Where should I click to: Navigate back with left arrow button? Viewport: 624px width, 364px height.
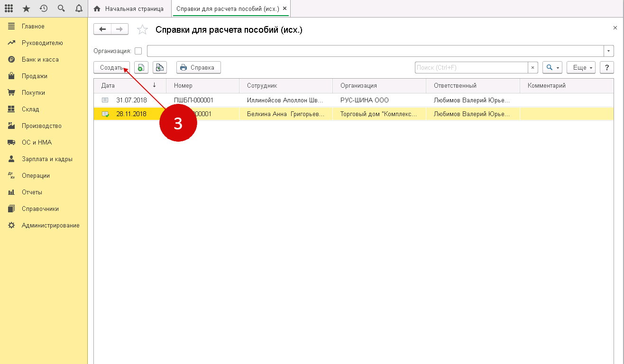point(102,29)
